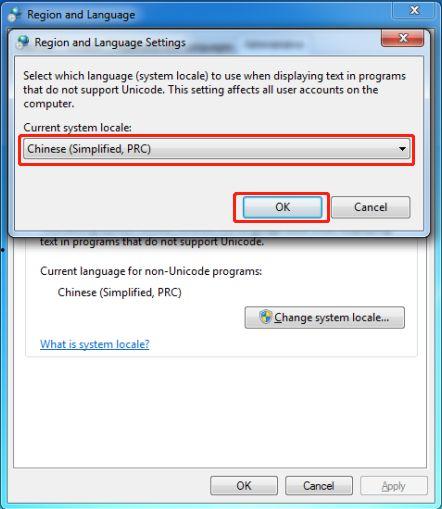The width and height of the screenshot is (442, 509).
Task: Confirm locale with highlighted OK button
Action: [282, 207]
